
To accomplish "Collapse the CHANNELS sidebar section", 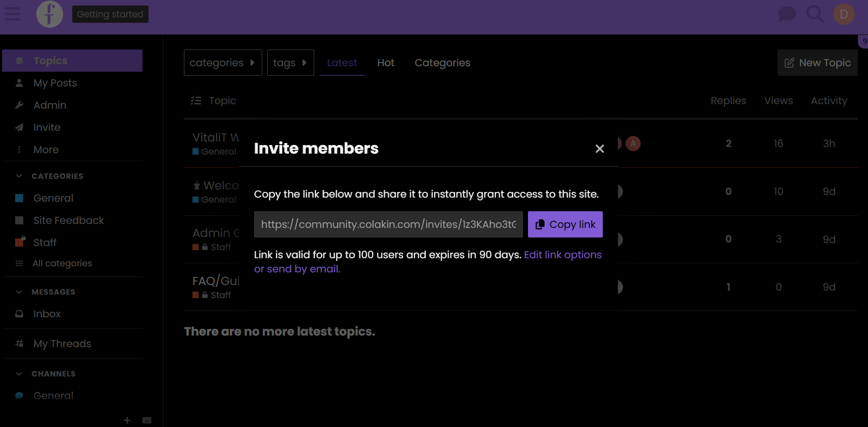I will pyautogui.click(x=19, y=373).
